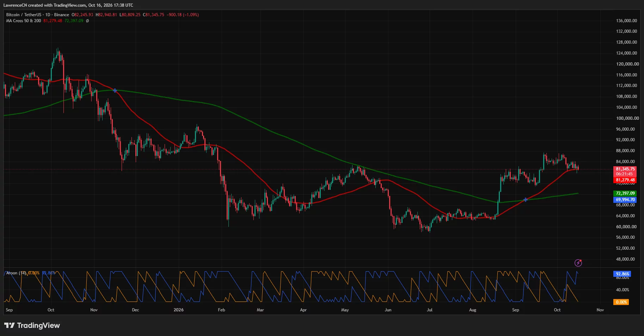Click the green 72,397.09 value in MA legend
This screenshot has width=644, height=336.
pyautogui.click(x=74, y=21)
